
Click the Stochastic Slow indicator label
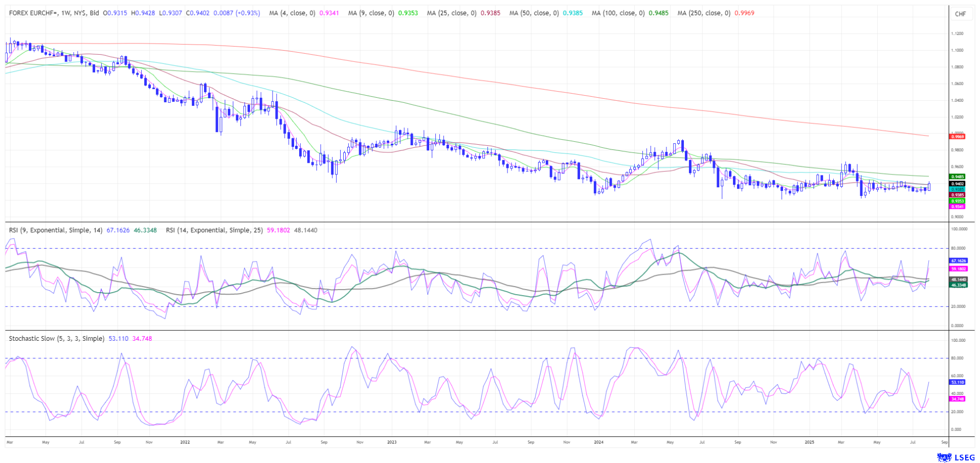click(x=56, y=338)
